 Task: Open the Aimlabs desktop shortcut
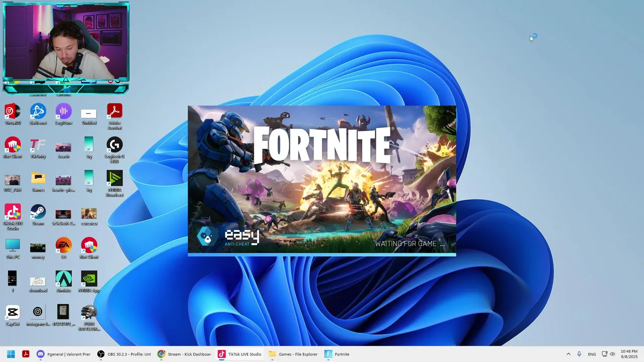[63, 282]
